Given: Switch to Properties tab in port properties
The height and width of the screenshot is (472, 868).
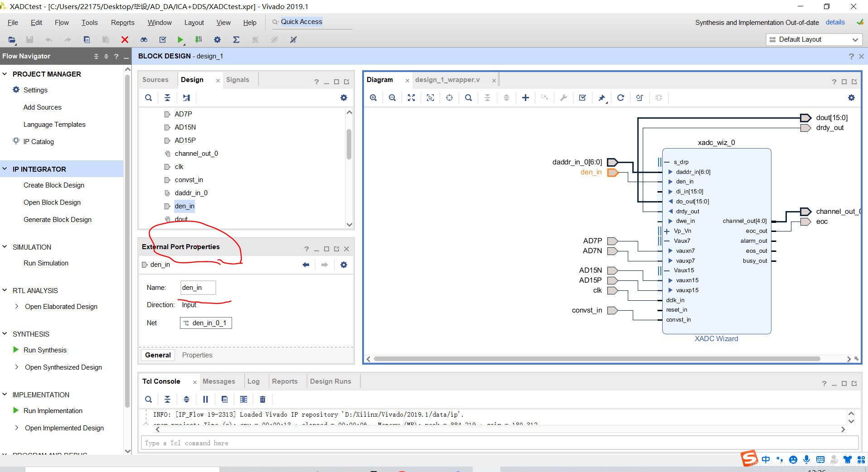Looking at the screenshot, I should click(197, 355).
